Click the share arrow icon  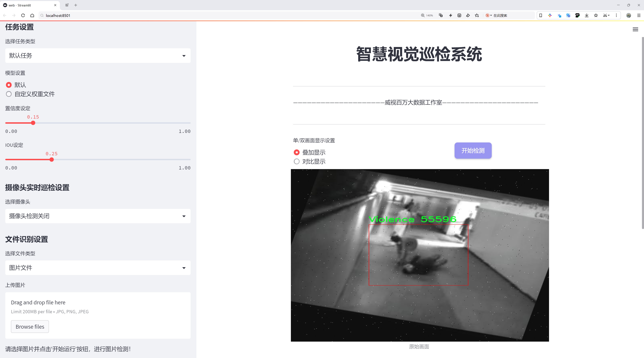pos(468,16)
